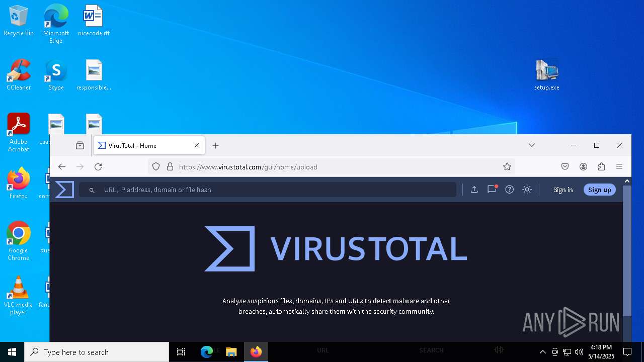Open the Firefox account icon
The width and height of the screenshot is (644, 362).
[583, 167]
